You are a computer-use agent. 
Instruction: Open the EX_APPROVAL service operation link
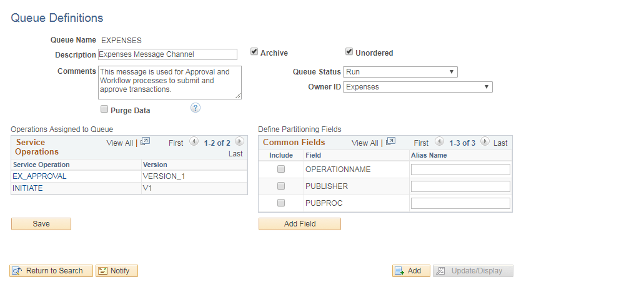click(x=39, y=176)
